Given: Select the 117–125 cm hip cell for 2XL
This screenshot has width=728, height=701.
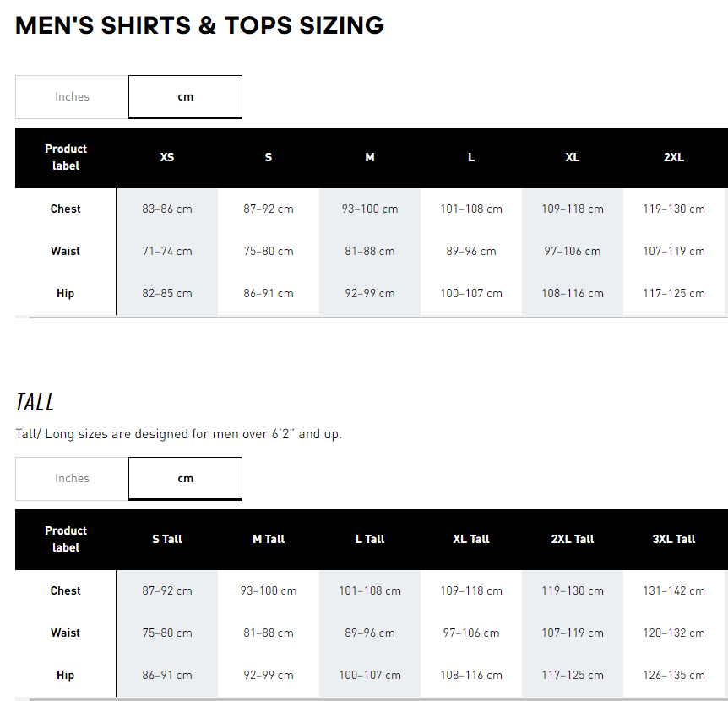Looking at the screenshot, I should pos(674,293).
